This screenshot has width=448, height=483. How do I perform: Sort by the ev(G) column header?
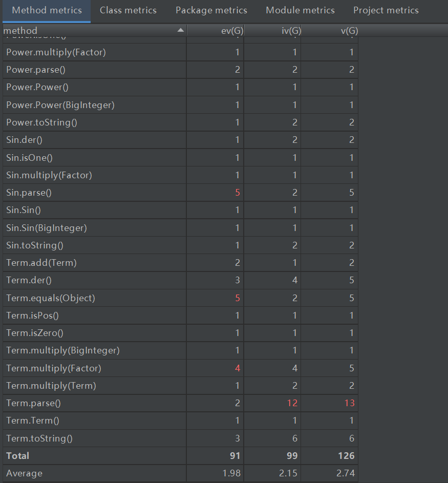tap(215, 31)
